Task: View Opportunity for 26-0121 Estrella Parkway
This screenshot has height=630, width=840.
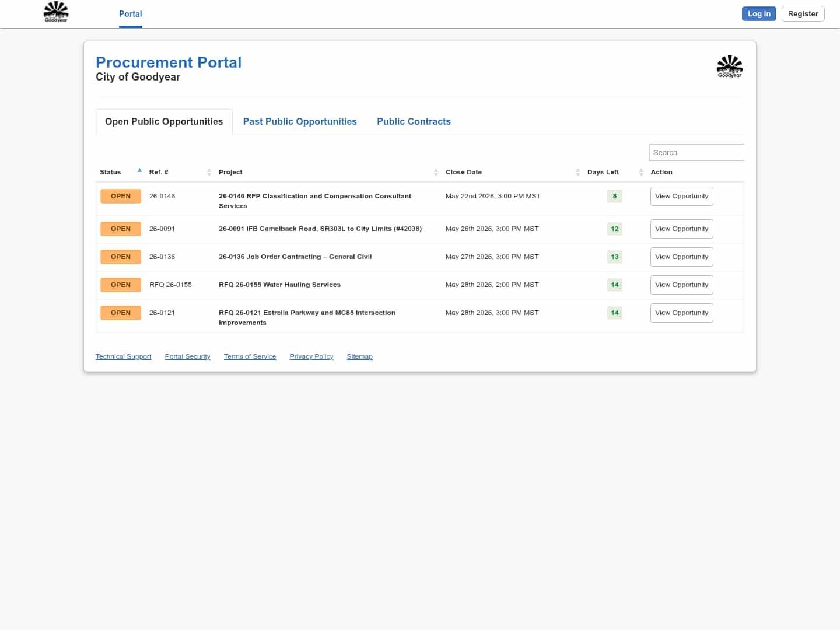Action: (681, 313)
